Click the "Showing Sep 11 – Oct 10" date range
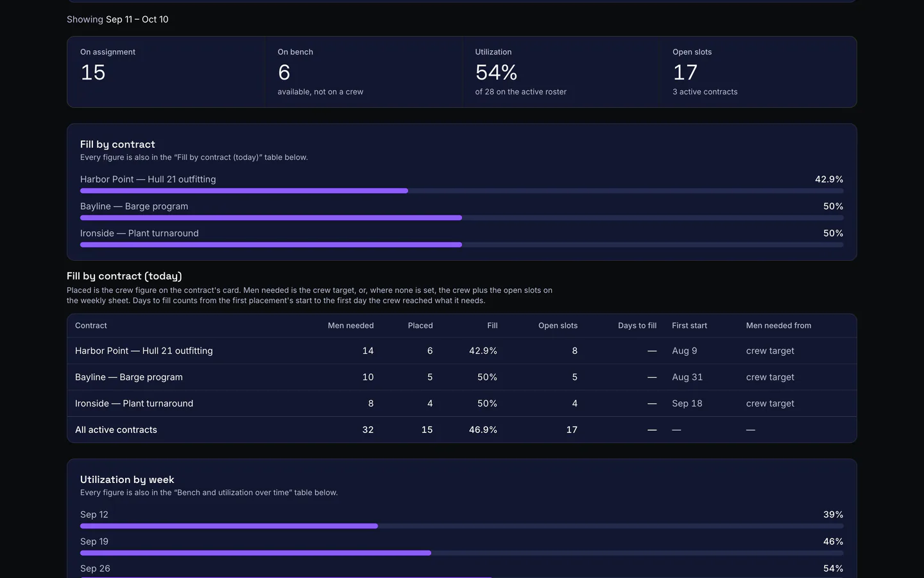This screenshot has height=578, width=924. point(117,19)
